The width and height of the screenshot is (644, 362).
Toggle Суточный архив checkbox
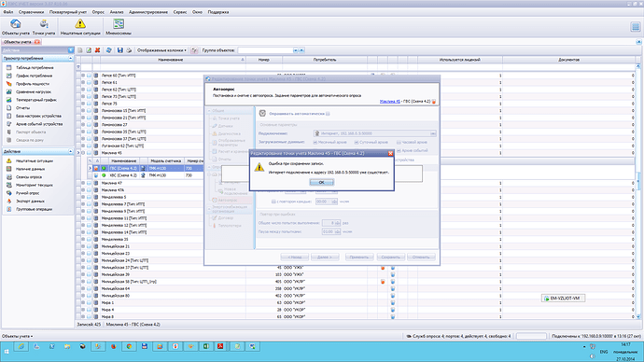coord(357,142)
